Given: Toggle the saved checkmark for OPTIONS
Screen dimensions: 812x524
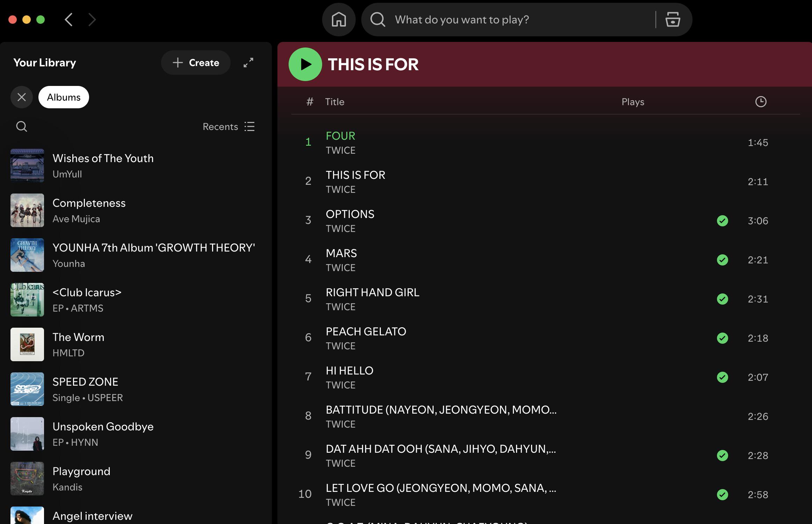Looking at the screenshot, I should coord(722,221).
